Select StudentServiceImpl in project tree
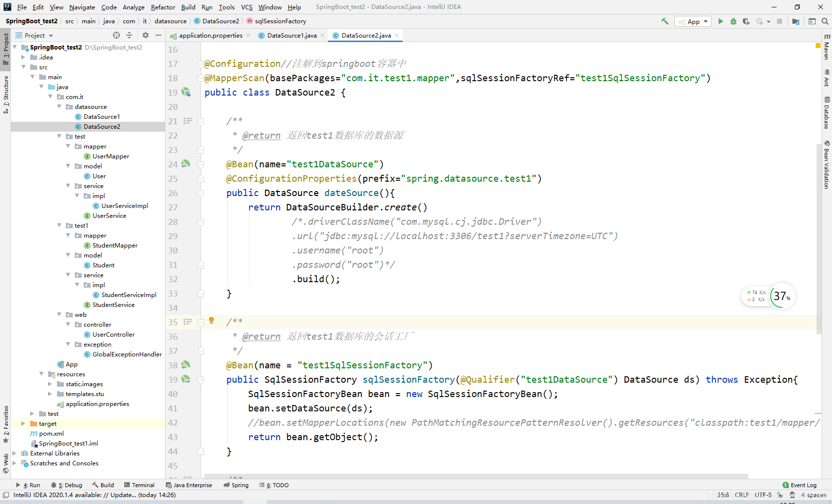 [124, 295]
